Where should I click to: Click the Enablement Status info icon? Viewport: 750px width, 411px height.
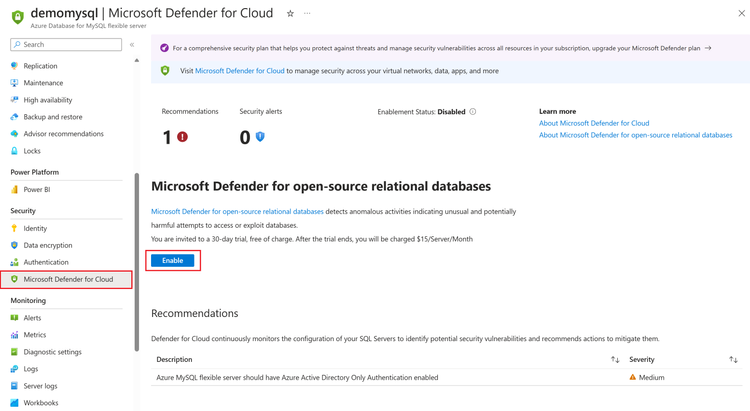pos(473,111)
